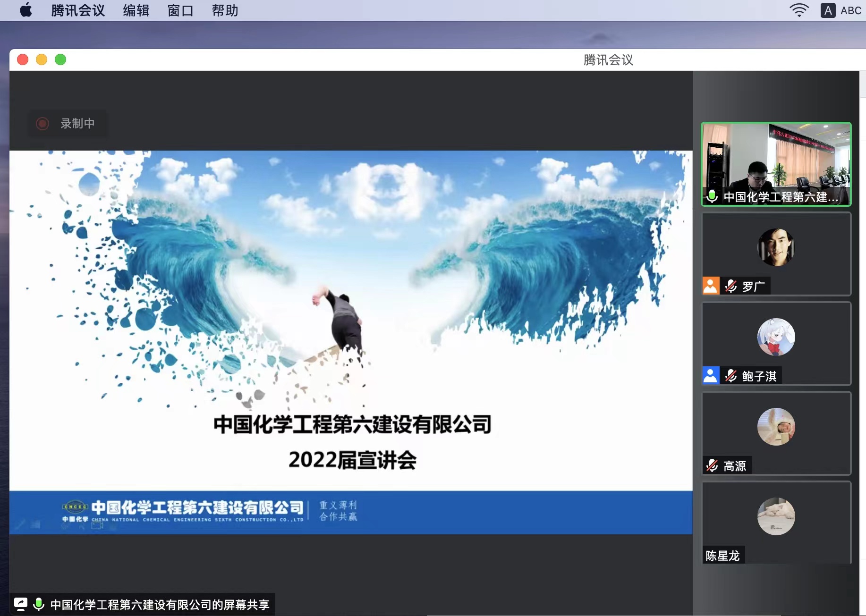Click the blue user icon next to 鲍子淇

point(711,375)
